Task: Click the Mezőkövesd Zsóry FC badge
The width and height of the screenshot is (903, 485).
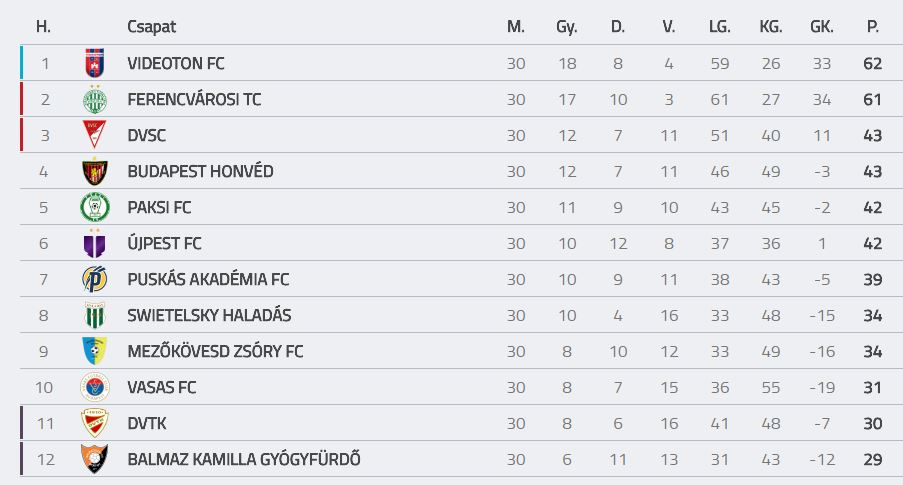Action: pos(94,351)
